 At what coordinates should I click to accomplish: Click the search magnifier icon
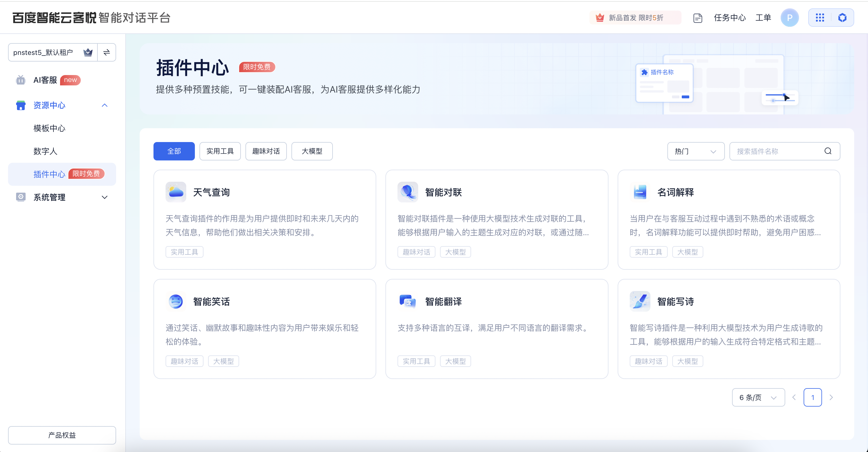[x=828, y=151]
